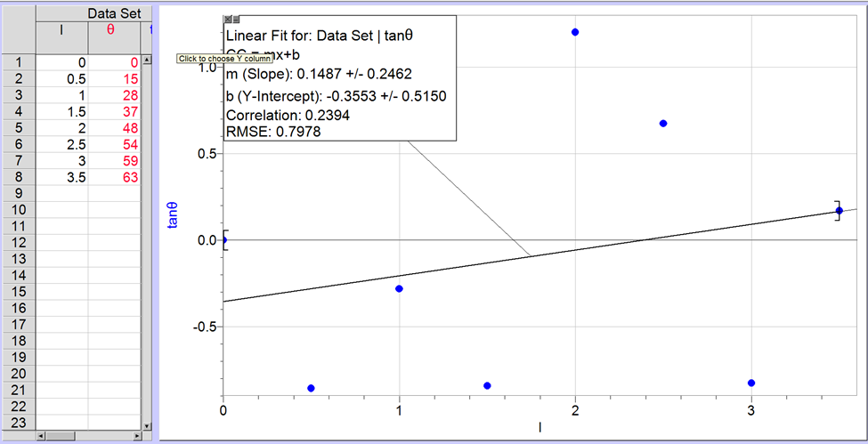Click the 1.0 y-axis tick label
The image size is (868, 444).
(207, 67)
